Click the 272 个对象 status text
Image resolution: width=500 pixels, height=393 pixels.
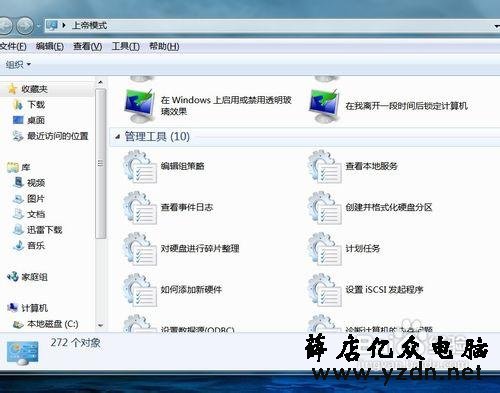point(75,343)
